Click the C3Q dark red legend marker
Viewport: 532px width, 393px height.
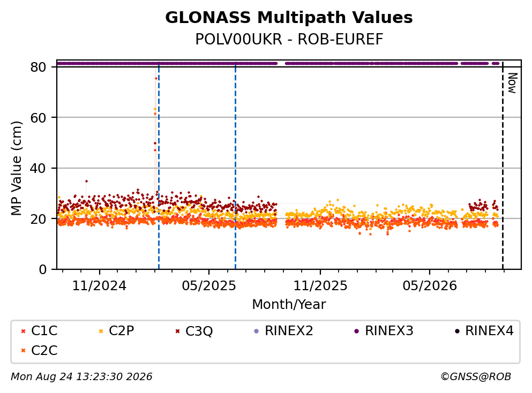click(177, 331)
